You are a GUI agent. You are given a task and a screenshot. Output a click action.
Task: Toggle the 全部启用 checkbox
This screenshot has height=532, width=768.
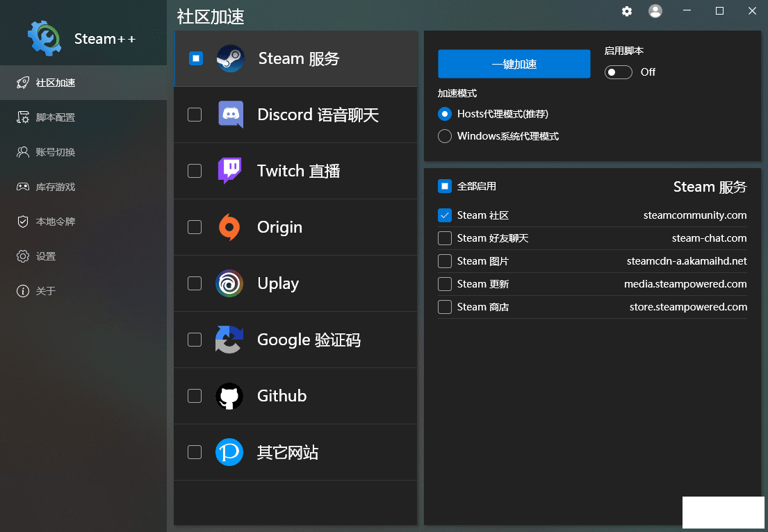(445, 186)
